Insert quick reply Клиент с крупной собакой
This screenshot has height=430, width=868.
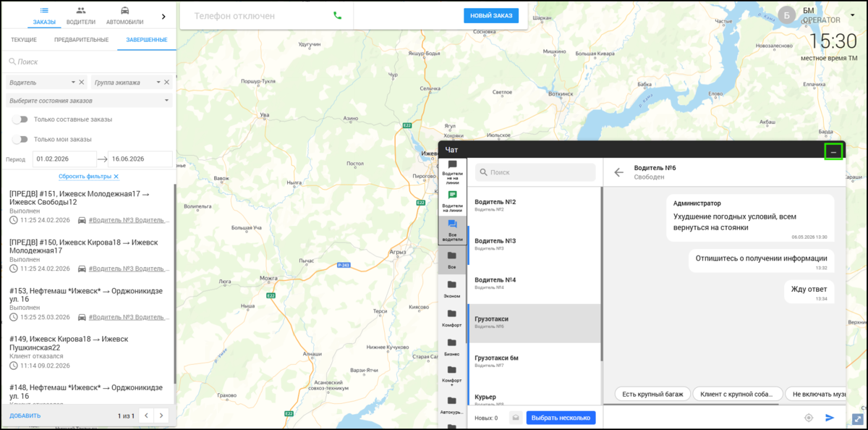coord(737,394)
